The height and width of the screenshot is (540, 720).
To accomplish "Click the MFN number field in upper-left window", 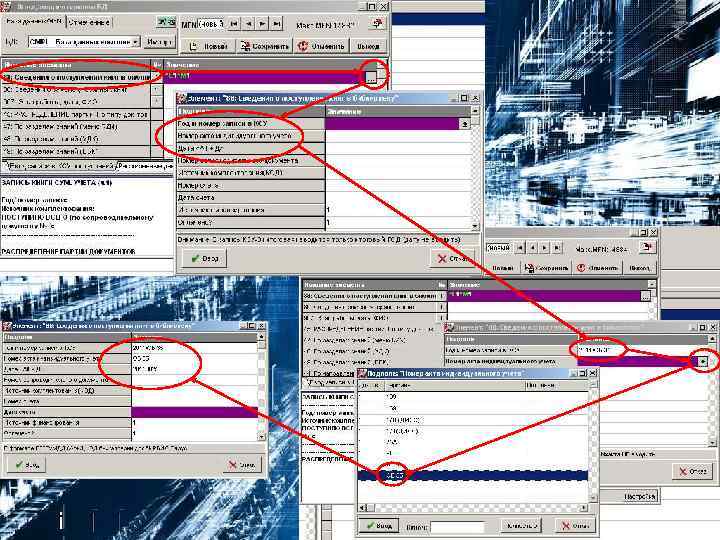I will 211,24.
